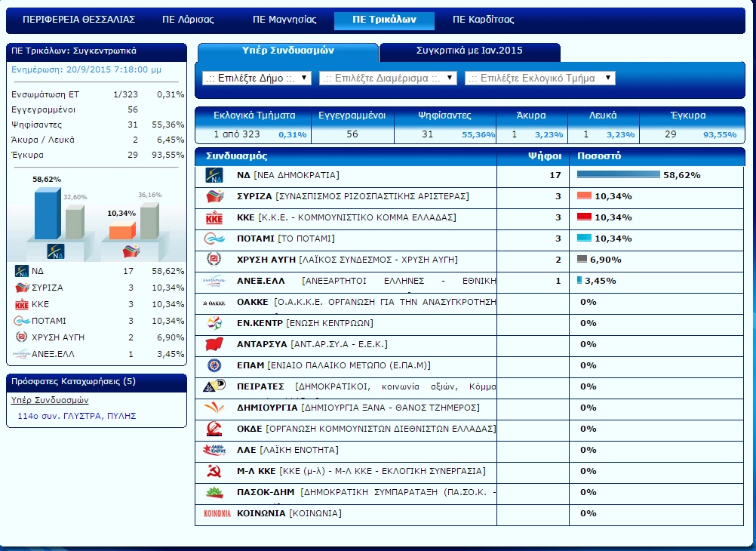Click the ΚΟΙΝΩΝΙΑ party logo
756x551 pixels.
(x=217, y=513)
